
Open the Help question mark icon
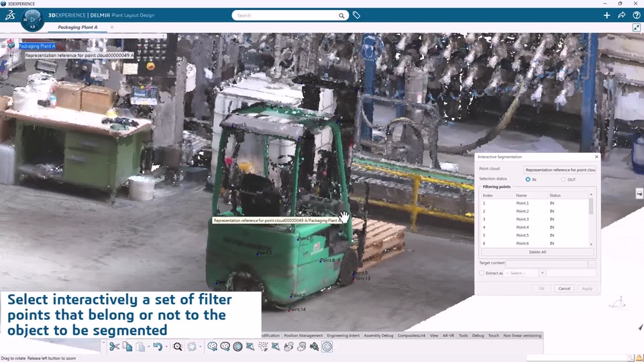pos(636,15)
